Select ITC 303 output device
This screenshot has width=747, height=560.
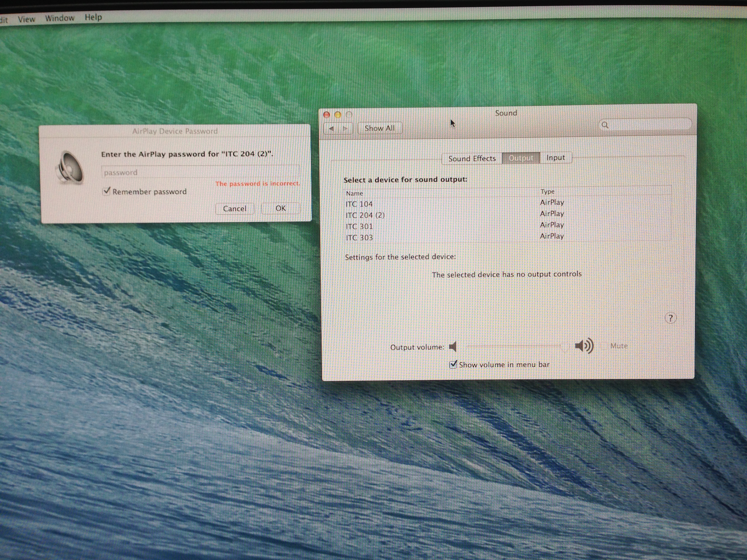point(507,237)
